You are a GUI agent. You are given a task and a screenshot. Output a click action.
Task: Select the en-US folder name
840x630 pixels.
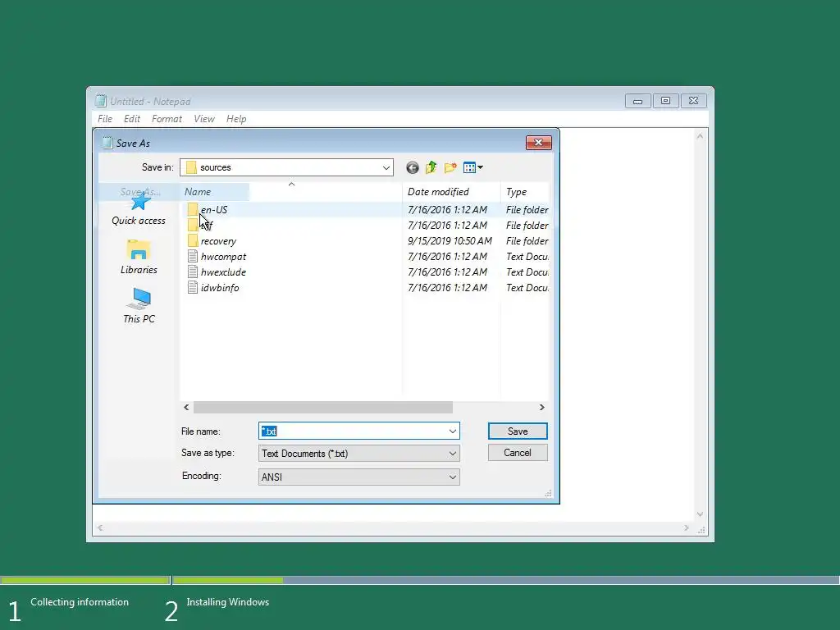coord(214,210)
